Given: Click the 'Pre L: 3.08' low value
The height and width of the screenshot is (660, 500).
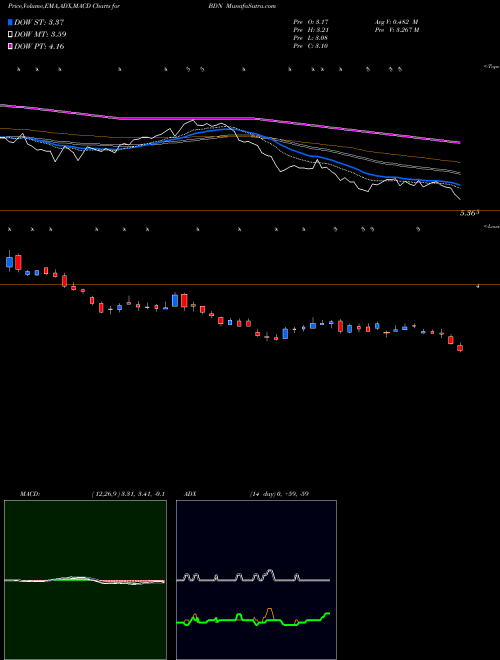Looking at the screenshot, I should tap(311, 38).
